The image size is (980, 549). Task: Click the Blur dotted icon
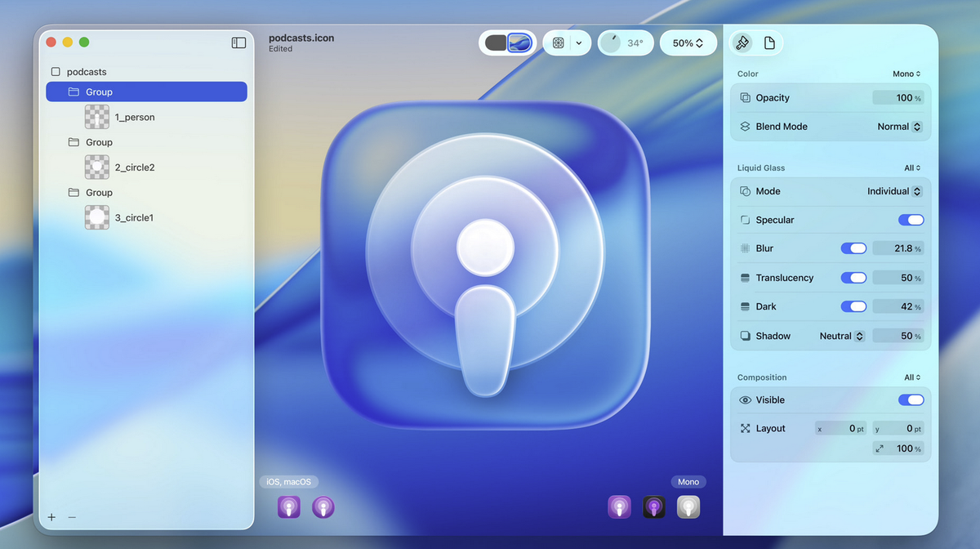coord(745,248)
